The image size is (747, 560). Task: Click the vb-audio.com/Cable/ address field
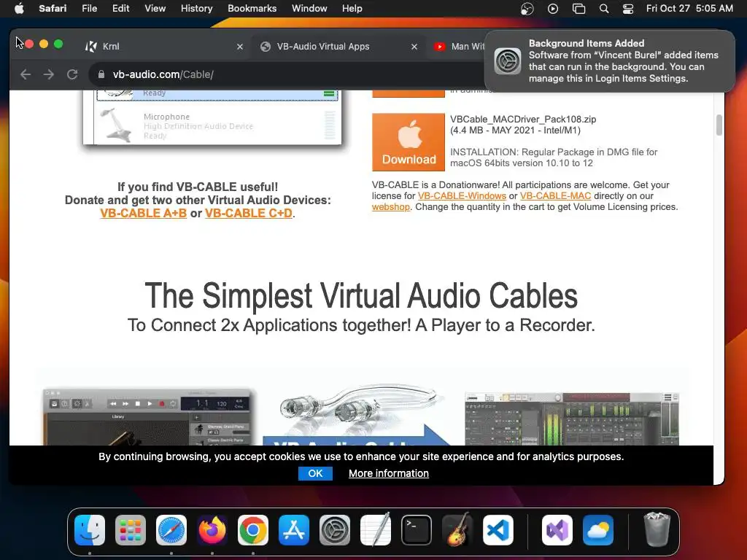pyautogui.click(x=286, y=74)
